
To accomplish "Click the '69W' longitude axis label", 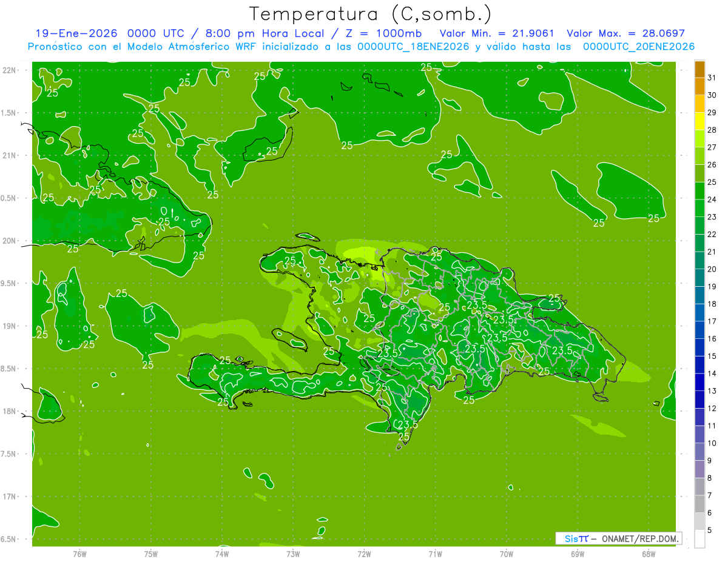I will coord(578,554).
